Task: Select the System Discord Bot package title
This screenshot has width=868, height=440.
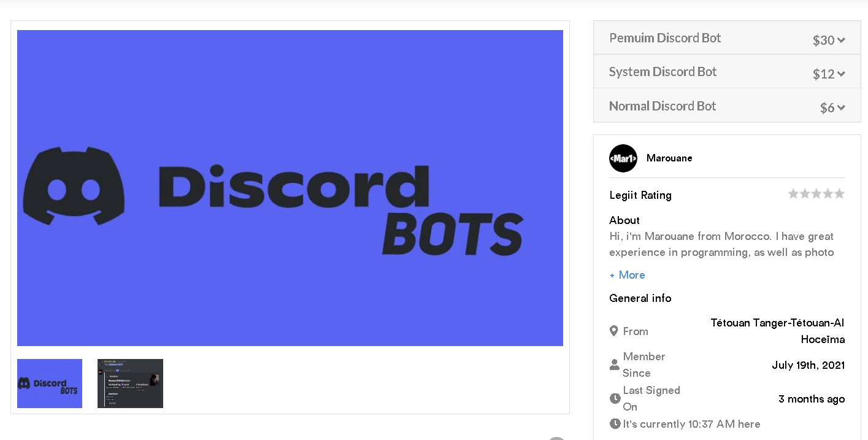Action: pyautogui.click(x=663, y=72)
